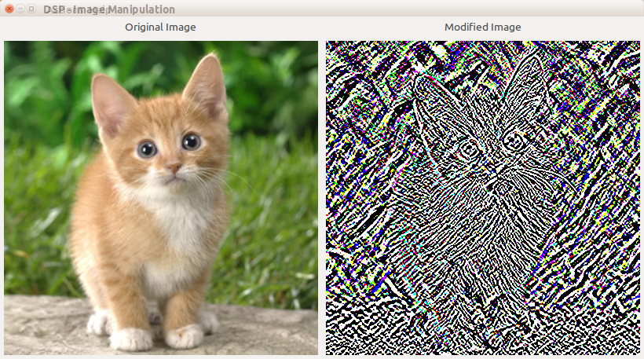Click the kitten's left-side eye in original photo
This screenshot has height=359, width=644.
[x=147, y=148]
